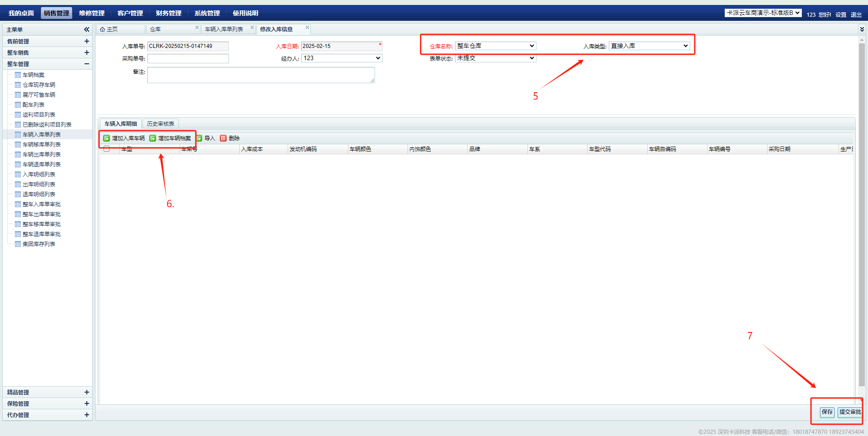Click the red Delete (删除) icon
Image resolution: width=868 pixels, height=436 pixels.
pyautogui.click(x=223, y=138)
